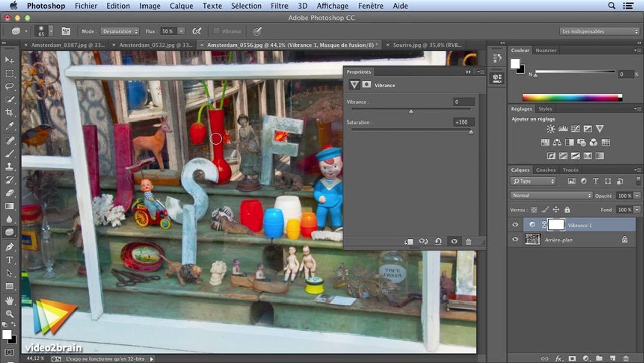Add a Channel Mixer adjustment
The width and height of the screenshot is (644, 363).
[593, 143]
